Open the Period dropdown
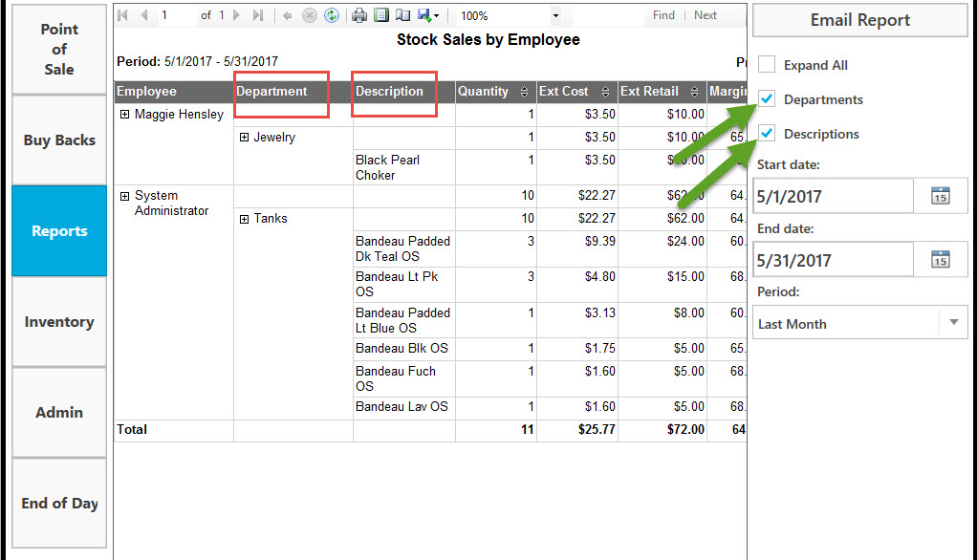977x560 pixels. (x=859, y=323)
